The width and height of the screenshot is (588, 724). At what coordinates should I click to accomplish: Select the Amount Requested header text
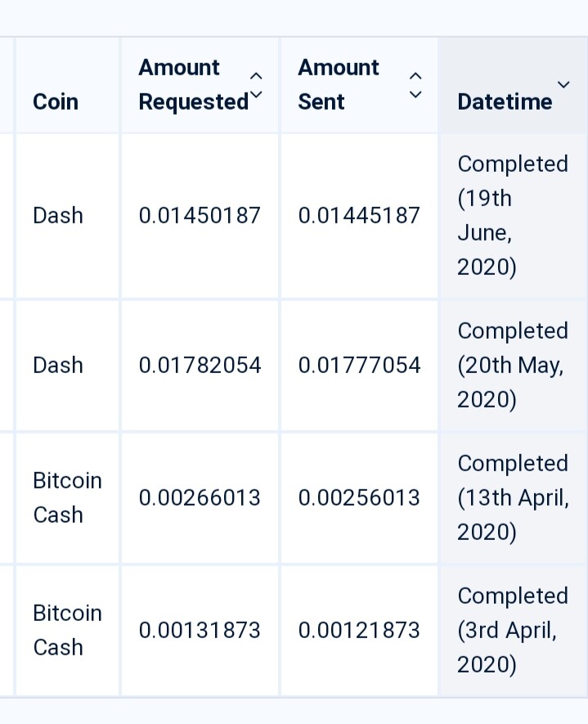(x=193, y=85)
